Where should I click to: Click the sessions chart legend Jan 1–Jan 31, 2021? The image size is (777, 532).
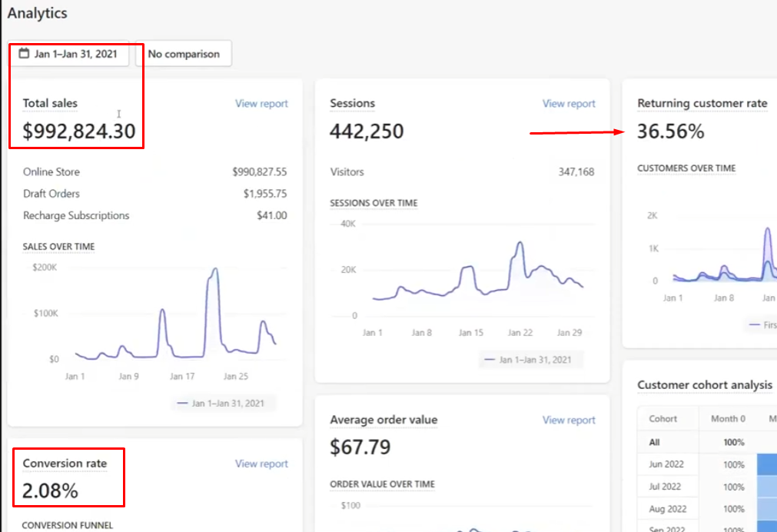[528, 360]
